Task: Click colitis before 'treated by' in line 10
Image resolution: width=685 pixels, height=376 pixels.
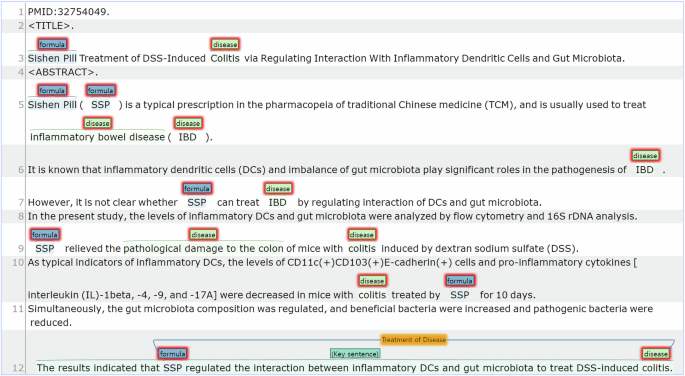Action: point(372,295)
